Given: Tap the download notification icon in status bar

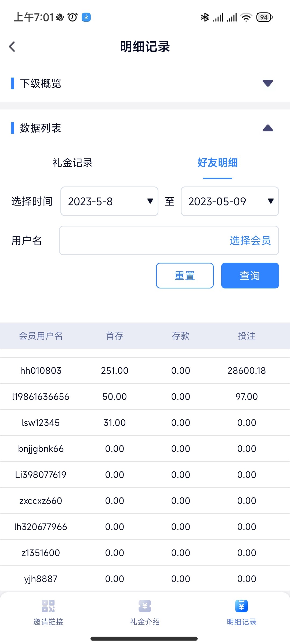Looking at the screenshot, I should click(86, 17).
